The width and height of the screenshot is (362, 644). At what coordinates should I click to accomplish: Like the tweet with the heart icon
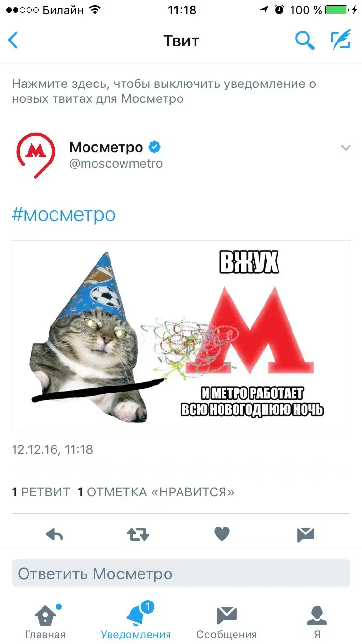(x=222, y=534)
